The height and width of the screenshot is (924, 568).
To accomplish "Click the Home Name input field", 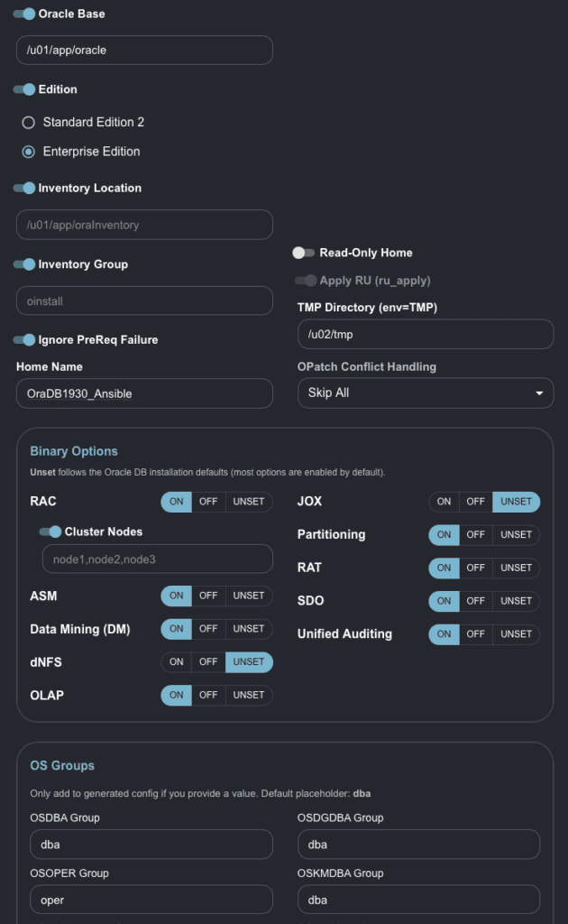I will [x=144, y=393].
